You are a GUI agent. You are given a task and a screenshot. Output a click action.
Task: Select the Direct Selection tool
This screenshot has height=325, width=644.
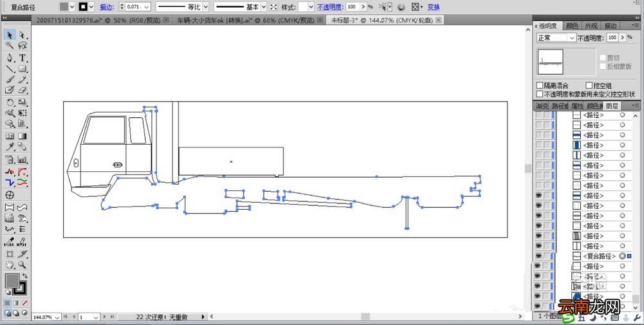coord(23,35)
